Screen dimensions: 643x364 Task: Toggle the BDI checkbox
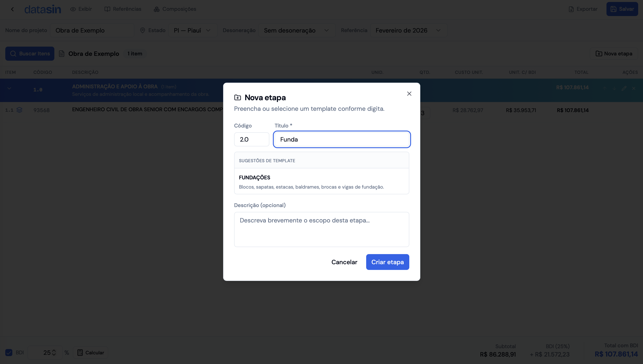point(9,353)
